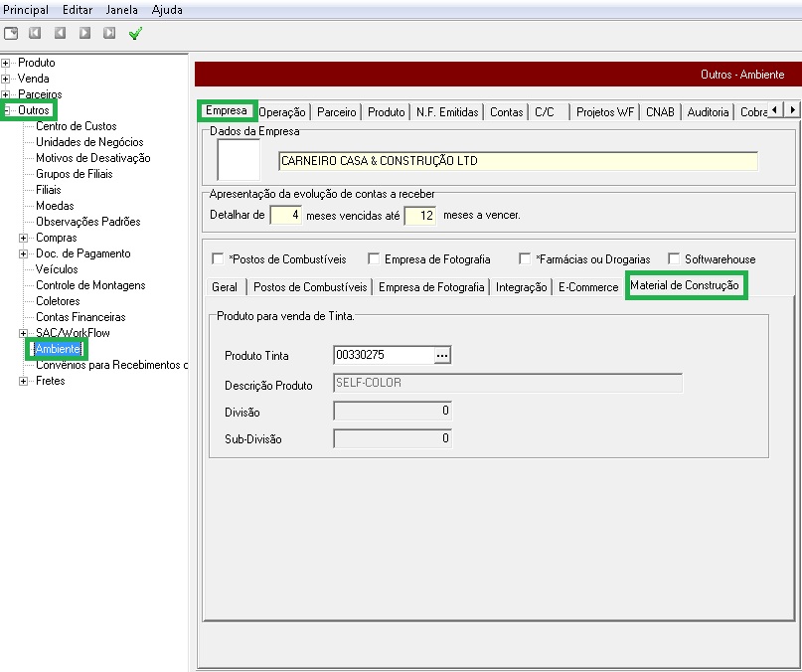Expand the Fretes tree node
The height and width of the screenshot is (672, 802).
[23, 382]
